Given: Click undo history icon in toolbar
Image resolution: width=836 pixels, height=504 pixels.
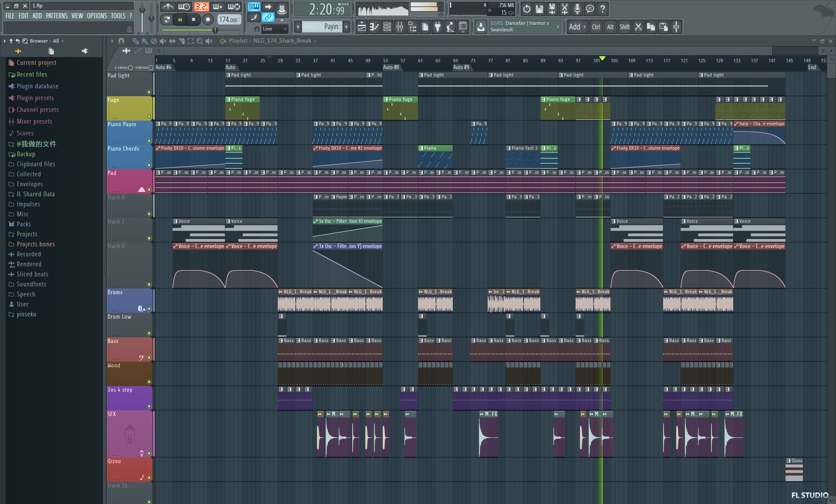Looking at the screenshot, I should point(527,8).
